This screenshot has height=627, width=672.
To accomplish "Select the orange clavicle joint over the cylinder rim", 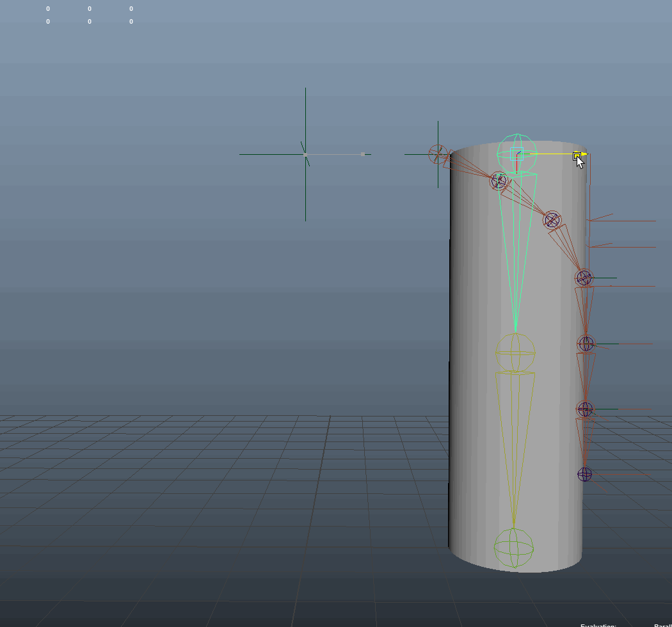I will pyautogui.click(x=437, y=154).
